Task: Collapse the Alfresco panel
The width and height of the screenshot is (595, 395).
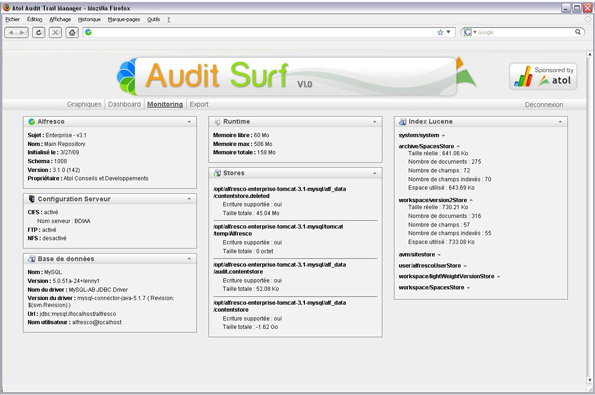Action: click(x=189, y=122)
